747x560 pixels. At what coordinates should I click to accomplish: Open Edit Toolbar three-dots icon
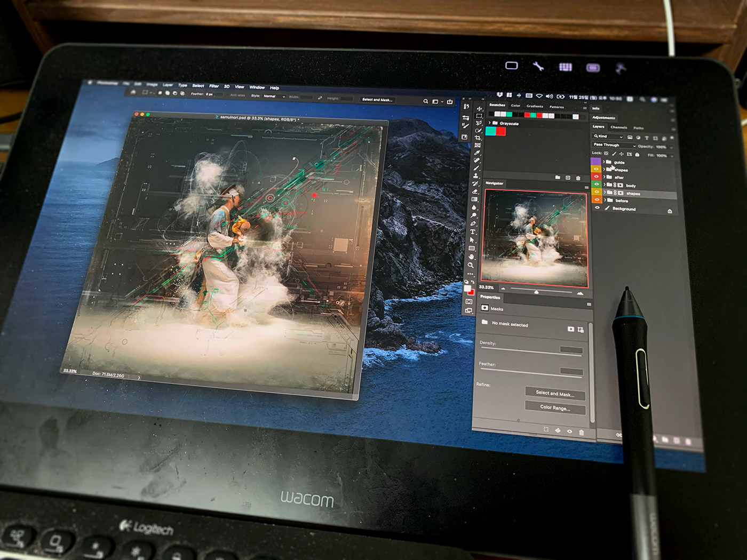470,274
